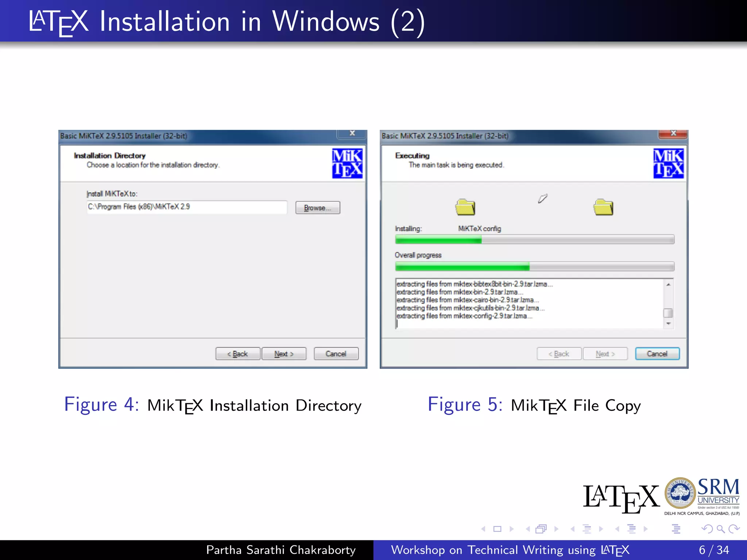Viewport: 747px width, 560px height.
Task: Click 'Figure 4:' caption label
Action: 101,404
